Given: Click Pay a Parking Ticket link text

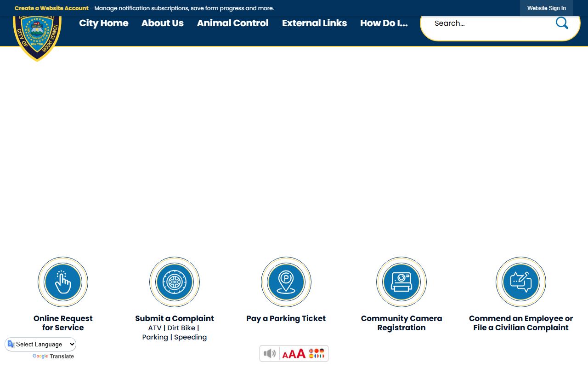Looking at the screenshot, I should [286, 318].
